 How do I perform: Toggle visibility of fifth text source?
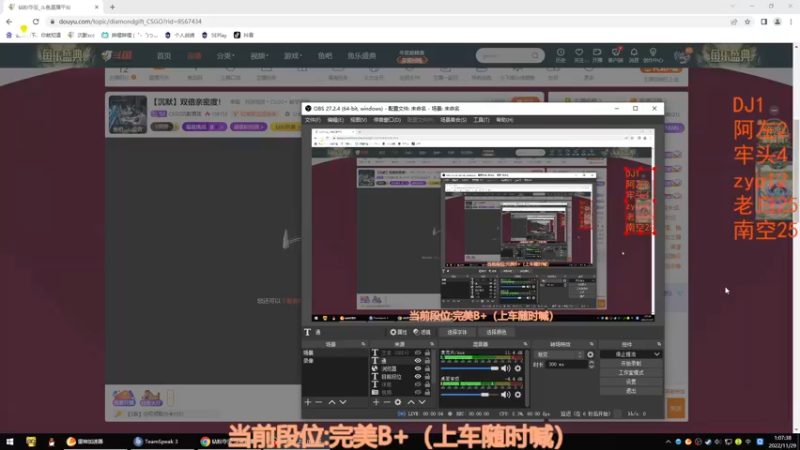418,384
